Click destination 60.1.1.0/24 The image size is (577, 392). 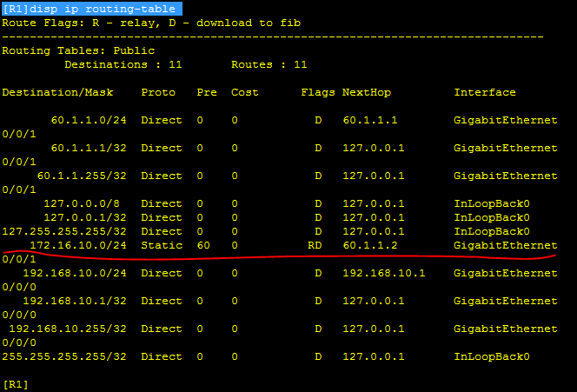pos(89,120)
